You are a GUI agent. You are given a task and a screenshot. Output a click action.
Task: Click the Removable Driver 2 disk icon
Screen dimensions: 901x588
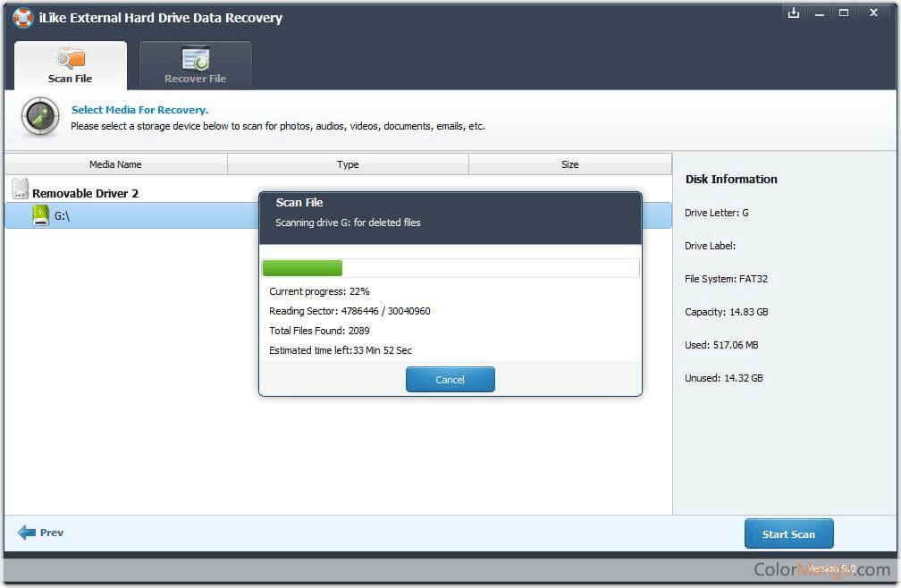pos(20,189)
